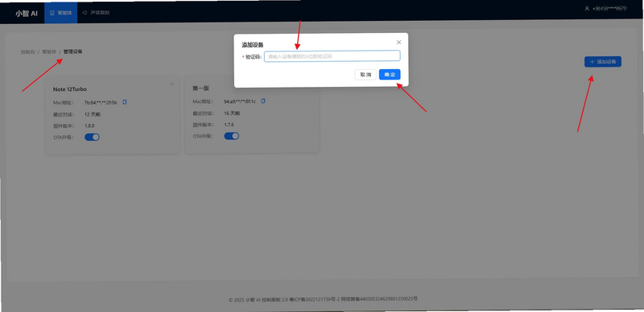
Task: Close the 添加设备 dialog with the X
Action: coord(398,43)
